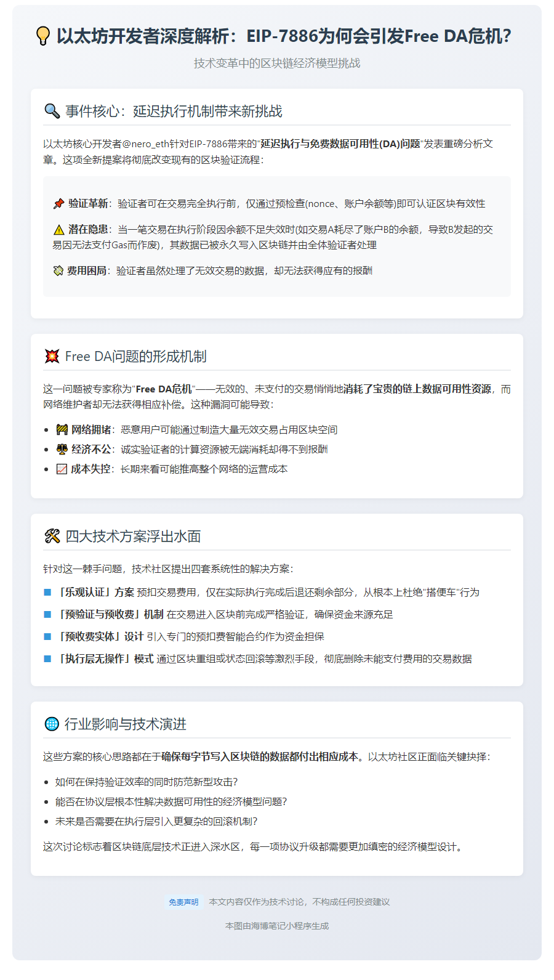The height and width of the screenshot is (980, 554).
Task: Click the bold text 消耗了宝贵的链上数据可用性资源
Action: (417, 389)
